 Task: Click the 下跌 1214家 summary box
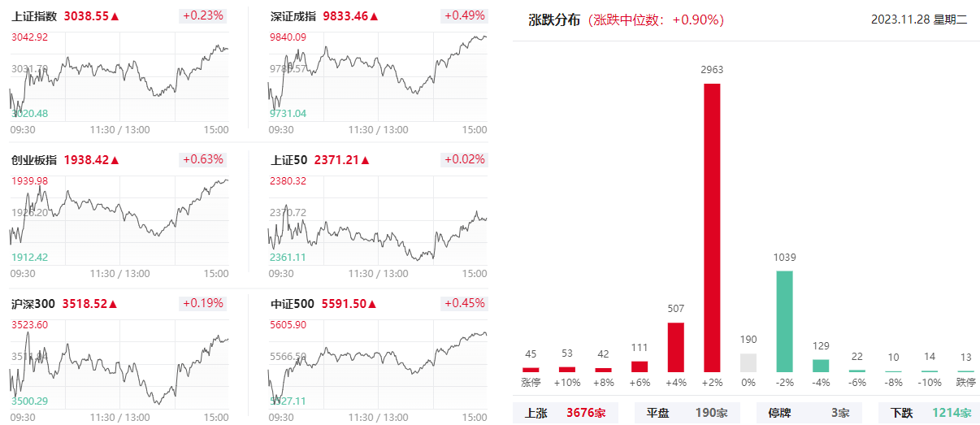coord(930,413)
